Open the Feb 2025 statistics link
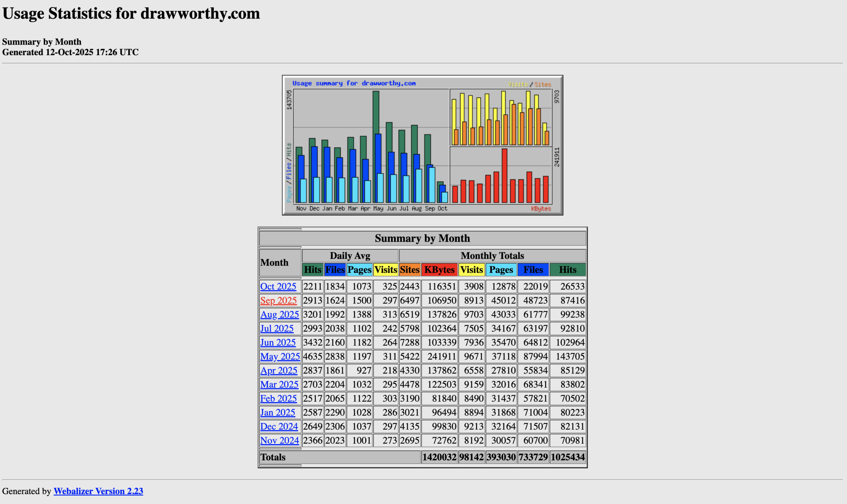This screenshot has width=847, height=504. click(x=278, y=398)
